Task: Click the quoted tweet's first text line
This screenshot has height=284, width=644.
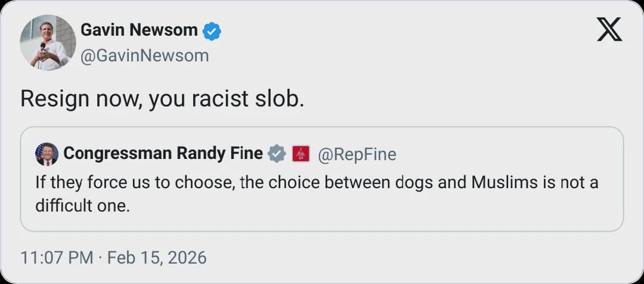Action: pyautogui.click(x=316, y=182)
